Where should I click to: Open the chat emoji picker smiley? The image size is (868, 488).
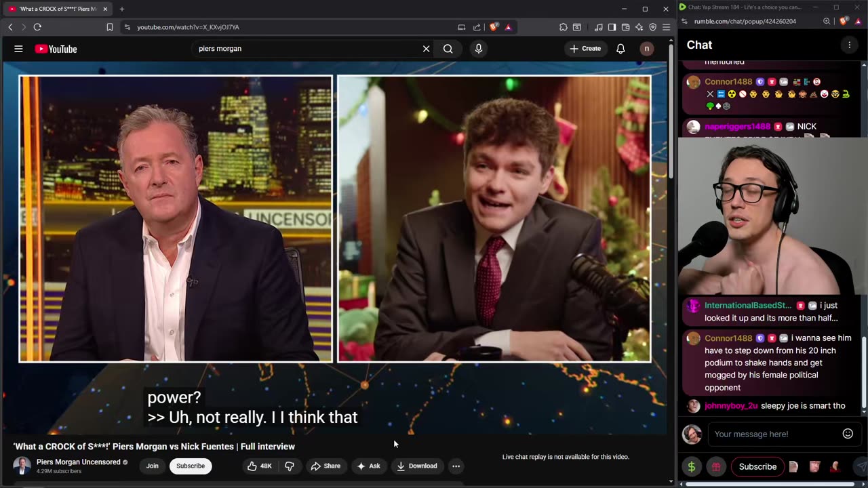point(848,434)
